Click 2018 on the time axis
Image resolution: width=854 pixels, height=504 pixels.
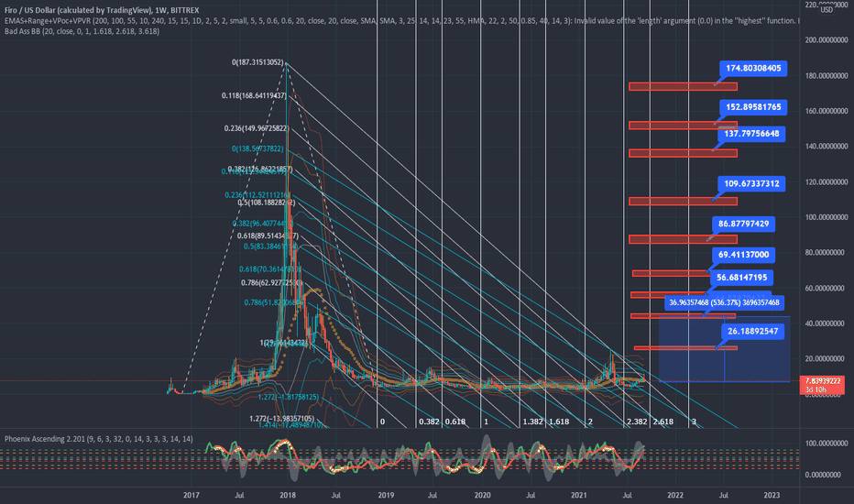[288, 495]
